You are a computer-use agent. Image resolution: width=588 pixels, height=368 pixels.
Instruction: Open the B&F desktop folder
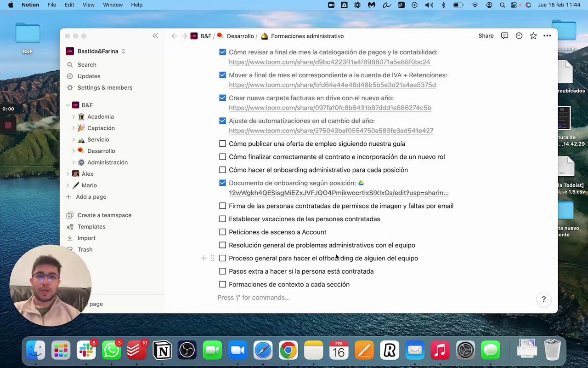pos(28,38)
